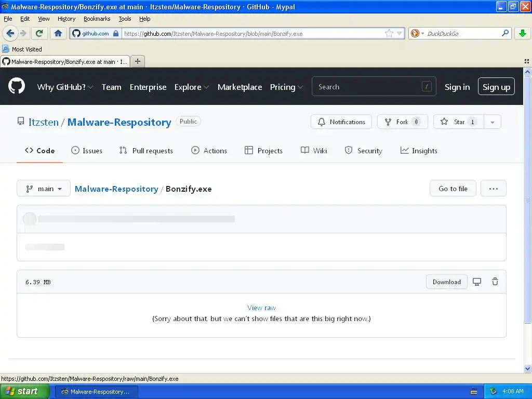The width and height of the screenshot is (532, 399).
Task: Open the Help menu
Action: [144, 19]
